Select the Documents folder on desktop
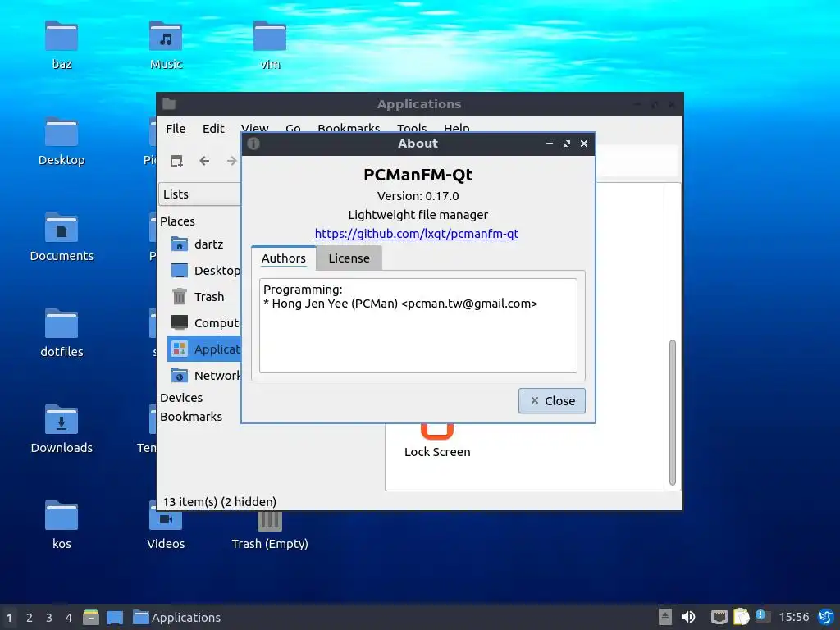This screenshot has height=630, width=840. click(x=62, y=237)
